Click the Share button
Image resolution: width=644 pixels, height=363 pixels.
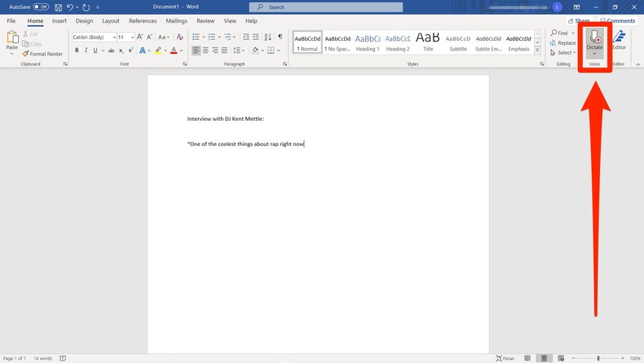[579, 21]
